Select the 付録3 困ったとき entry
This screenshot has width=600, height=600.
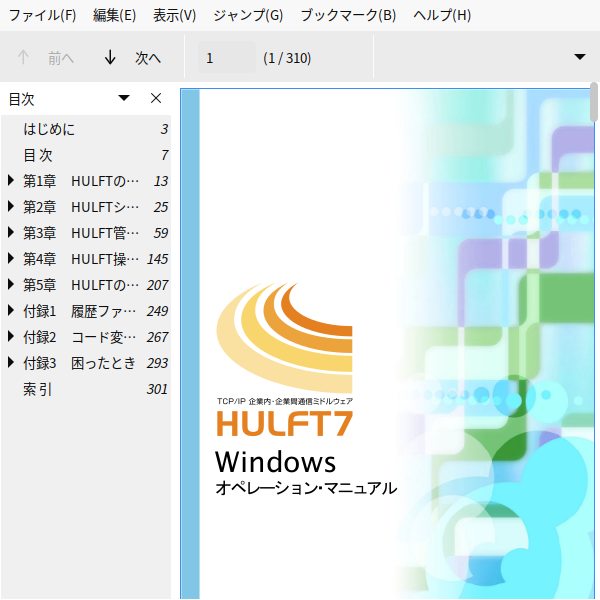tap(86, 363)
